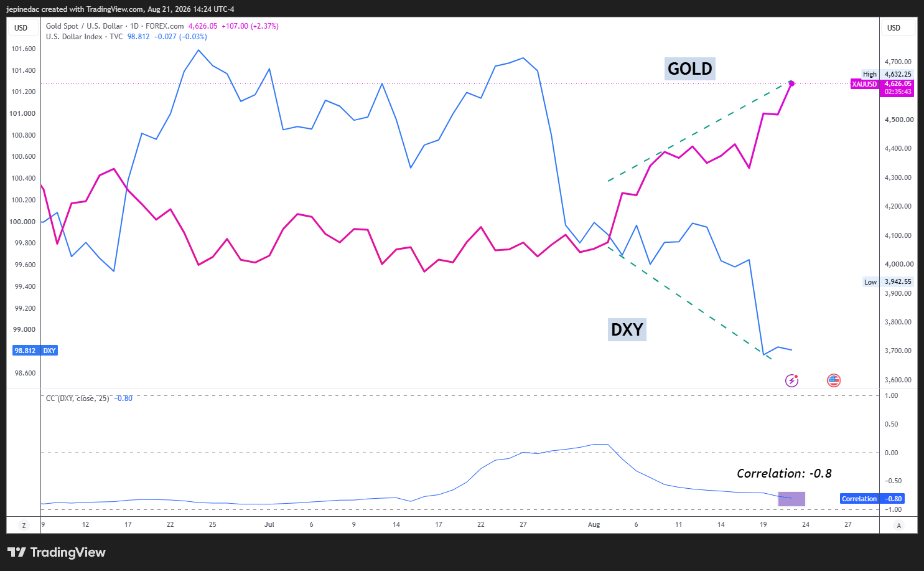
Task: Click the XAUUSD price scale label
Action: (x=864, y=84)
